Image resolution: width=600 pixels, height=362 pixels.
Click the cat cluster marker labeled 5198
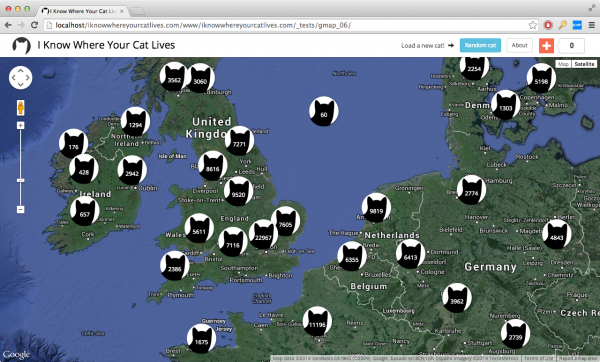(541, 78)
